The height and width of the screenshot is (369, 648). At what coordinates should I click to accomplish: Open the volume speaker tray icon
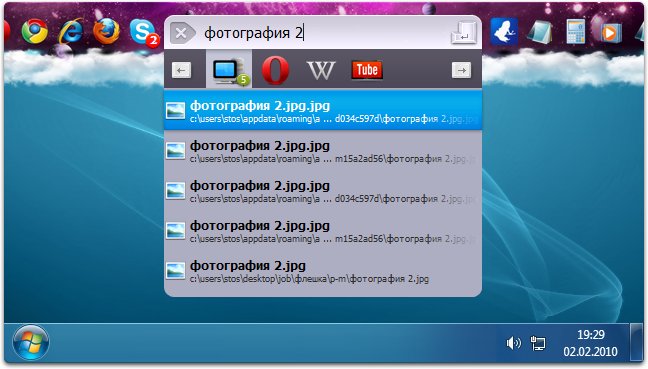click(x=513, y=343)
